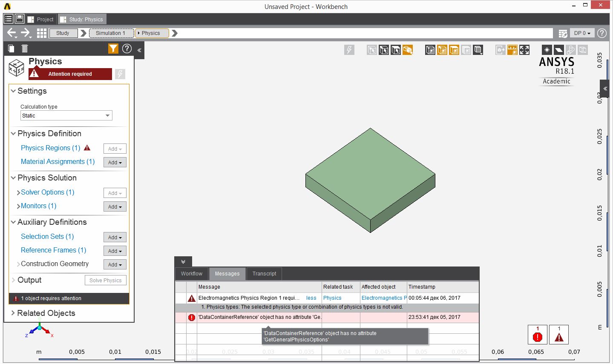Expand the Related Objects section
The image size is (613, 364).
point(13,313)
